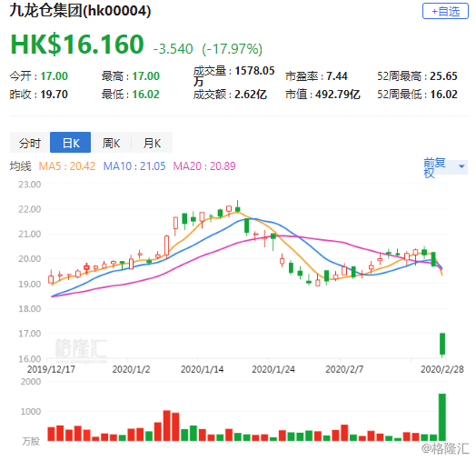Image resolution: width=476 pixels, height=461 pixels.
Task: Click the tallest green volume bar
Action: tap(442, 417)
